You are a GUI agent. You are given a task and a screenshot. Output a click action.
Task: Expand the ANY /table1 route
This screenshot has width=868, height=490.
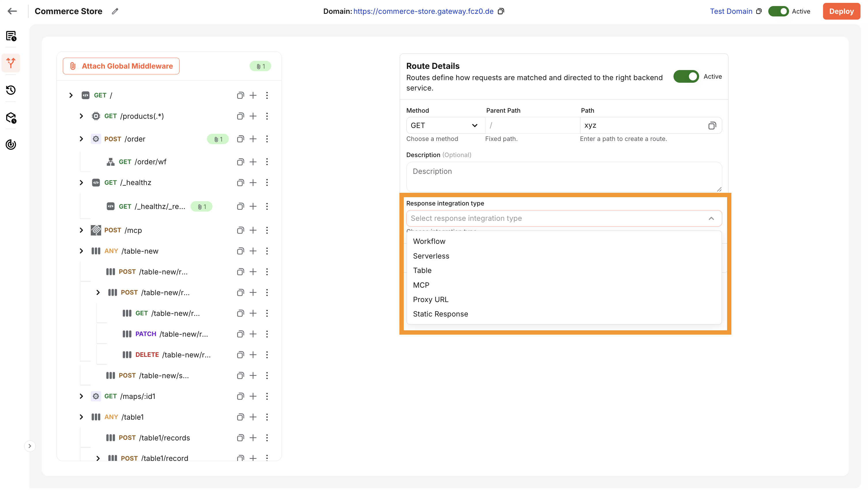[81, 417]
